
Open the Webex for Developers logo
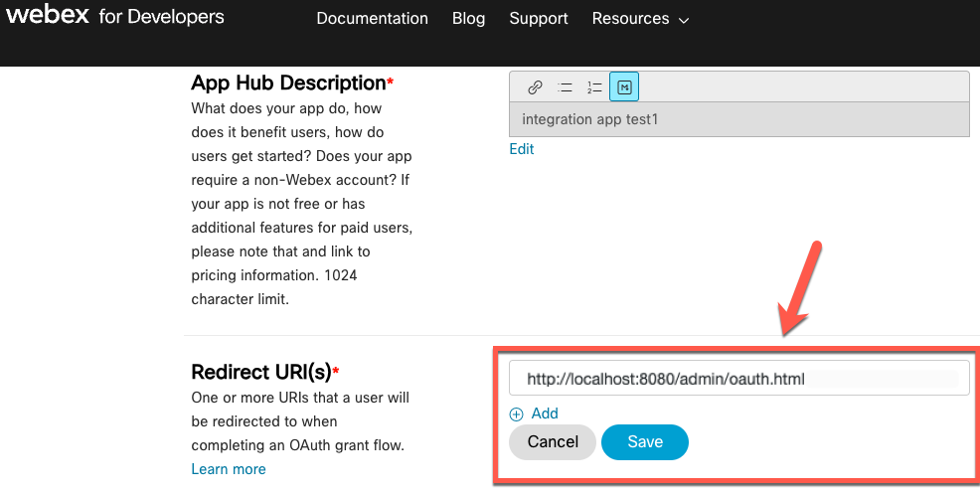click(115, 15)
